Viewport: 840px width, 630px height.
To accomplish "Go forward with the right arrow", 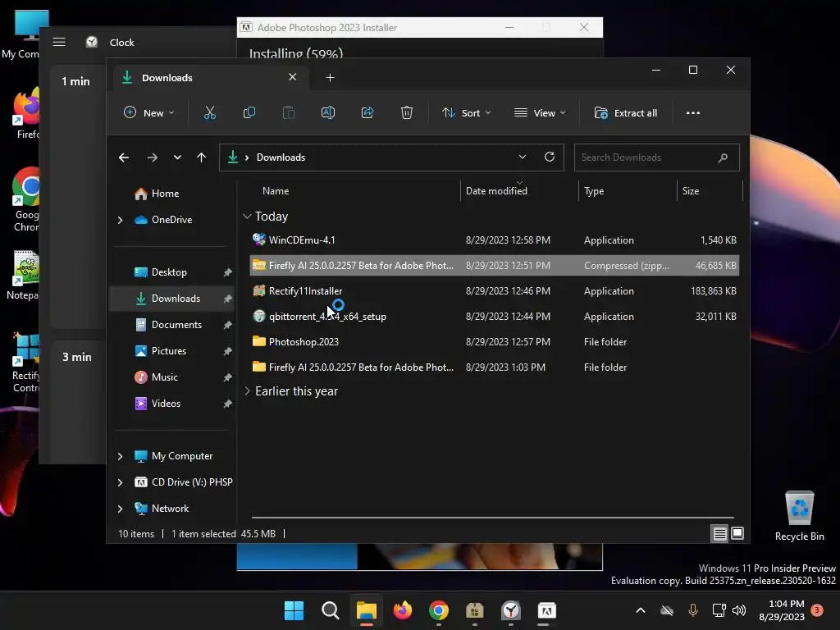I will point(152,157).
